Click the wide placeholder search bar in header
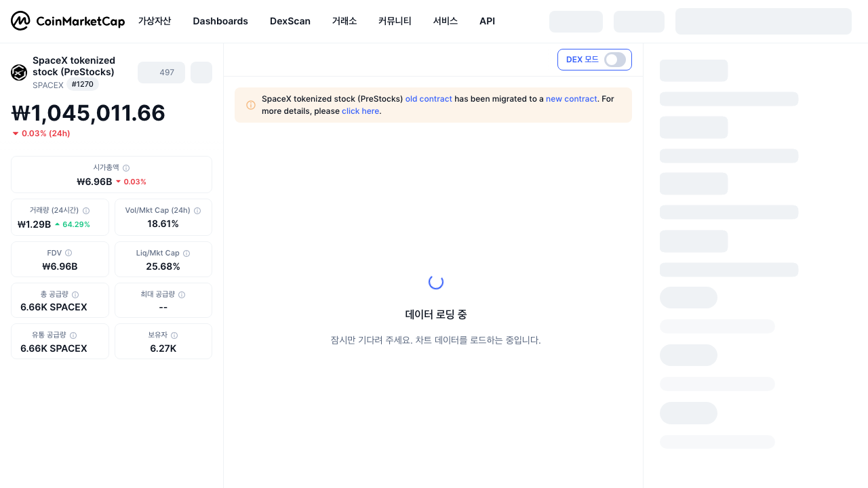The height and width of the screenshot is (488, 868). (764, 21)
